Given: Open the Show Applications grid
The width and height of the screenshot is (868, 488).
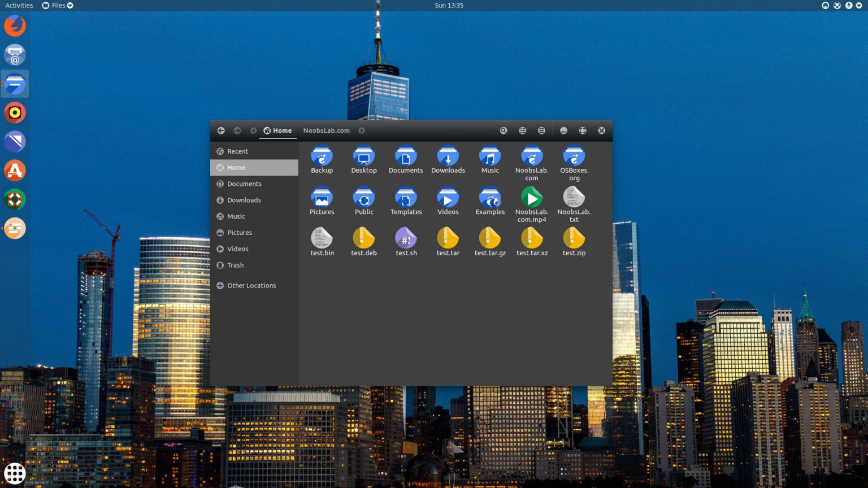Looking at the screenshot, I should click(x=15, y=473).
